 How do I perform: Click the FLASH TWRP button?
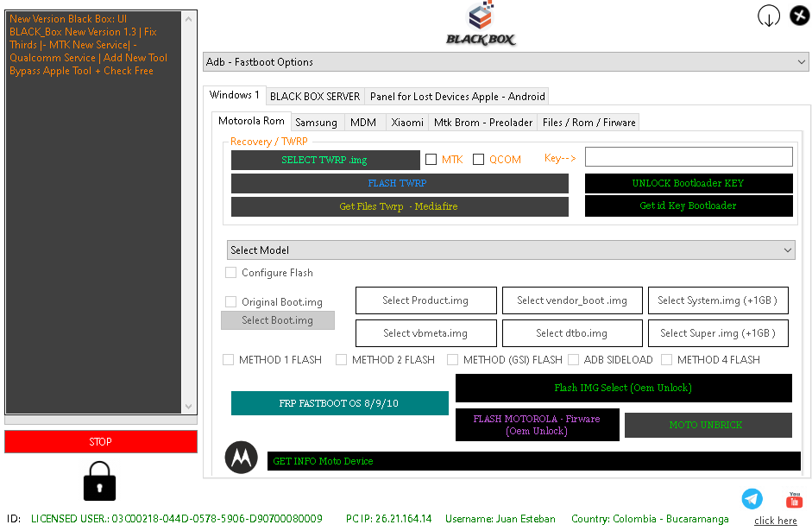pyautogui.click(x=400, y=183)
